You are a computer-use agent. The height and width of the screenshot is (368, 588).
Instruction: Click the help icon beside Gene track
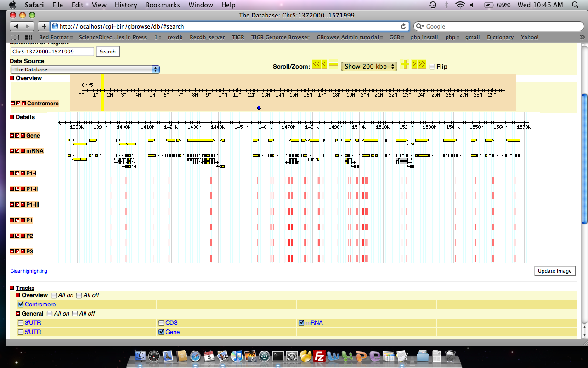(23, 136)
